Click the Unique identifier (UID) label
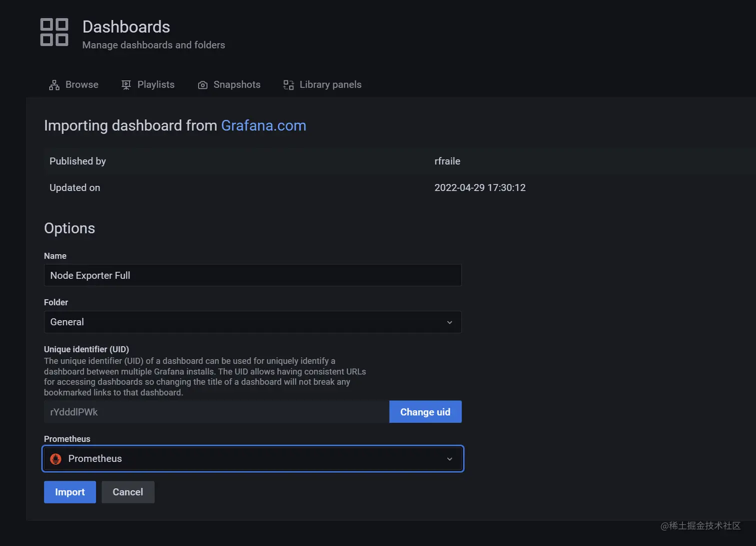 coord(86,349)
